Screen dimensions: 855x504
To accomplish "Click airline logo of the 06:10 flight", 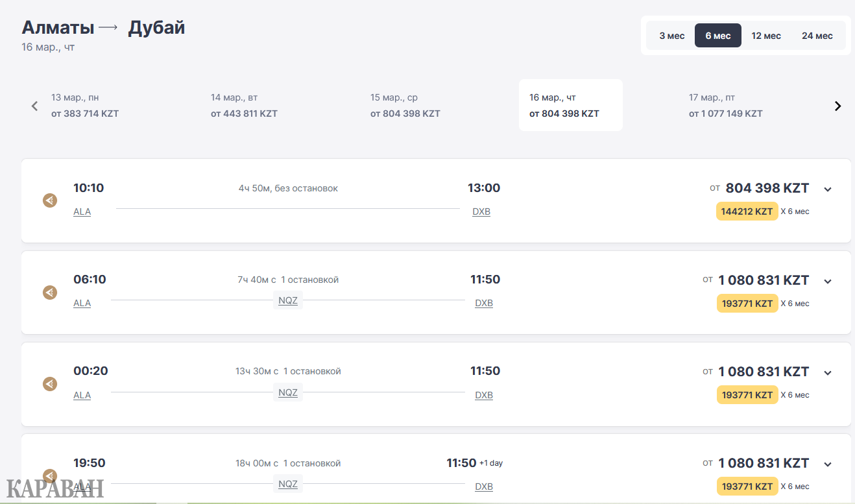I will coord(50,293).
